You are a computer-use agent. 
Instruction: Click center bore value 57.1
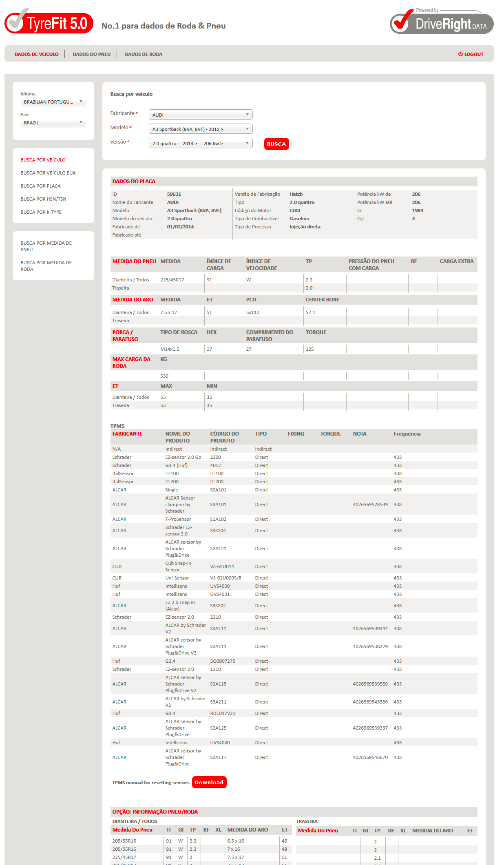pyautogui.click(x=311, y=312)
